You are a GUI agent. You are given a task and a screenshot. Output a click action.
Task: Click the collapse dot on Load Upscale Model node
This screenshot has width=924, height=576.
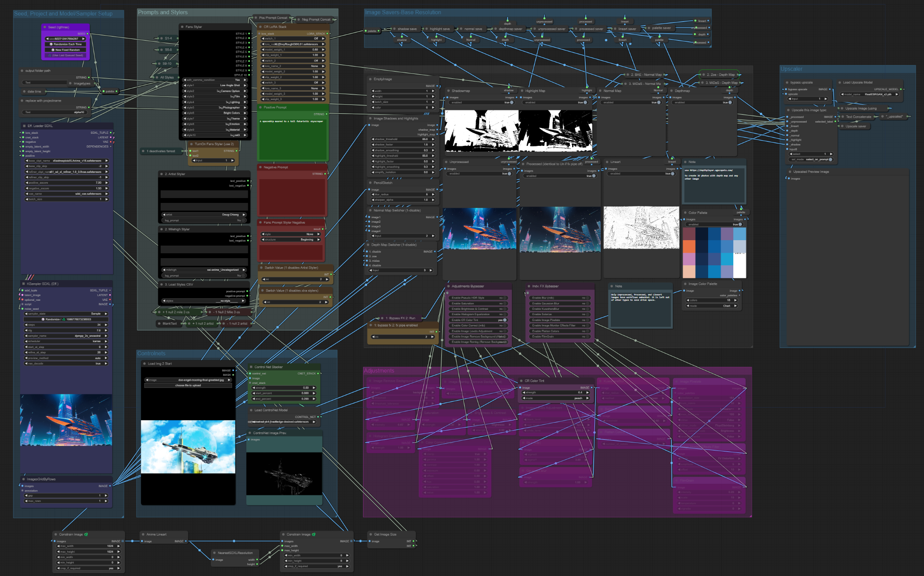click(x=841, y=82)
